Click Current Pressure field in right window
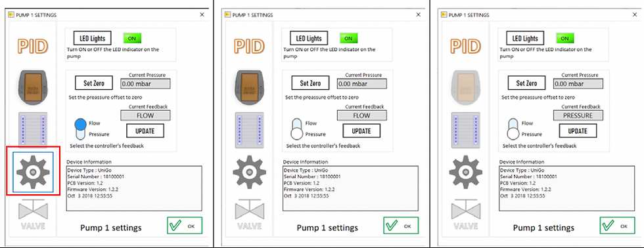This screenshot has width=644, height=248. (x=578, y=83)
